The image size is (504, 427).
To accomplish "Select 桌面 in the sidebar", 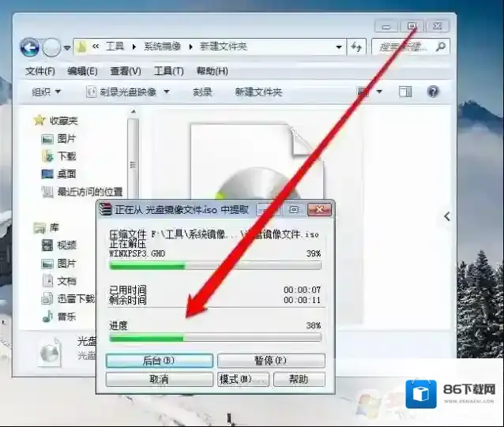I will pos(66,174).
